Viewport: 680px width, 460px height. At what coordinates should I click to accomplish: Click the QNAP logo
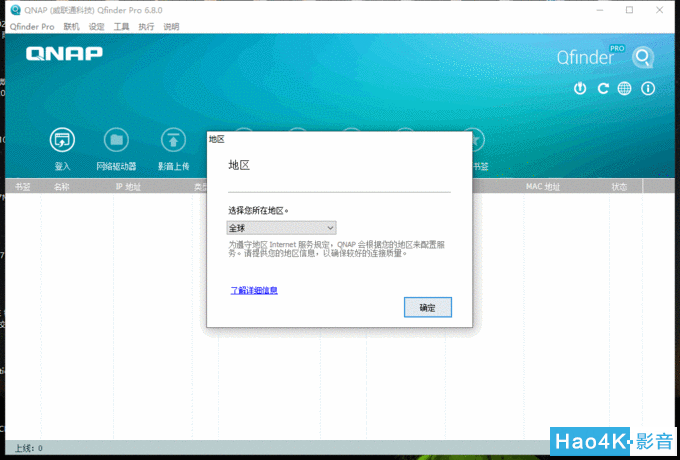click(x=64, y=54)
